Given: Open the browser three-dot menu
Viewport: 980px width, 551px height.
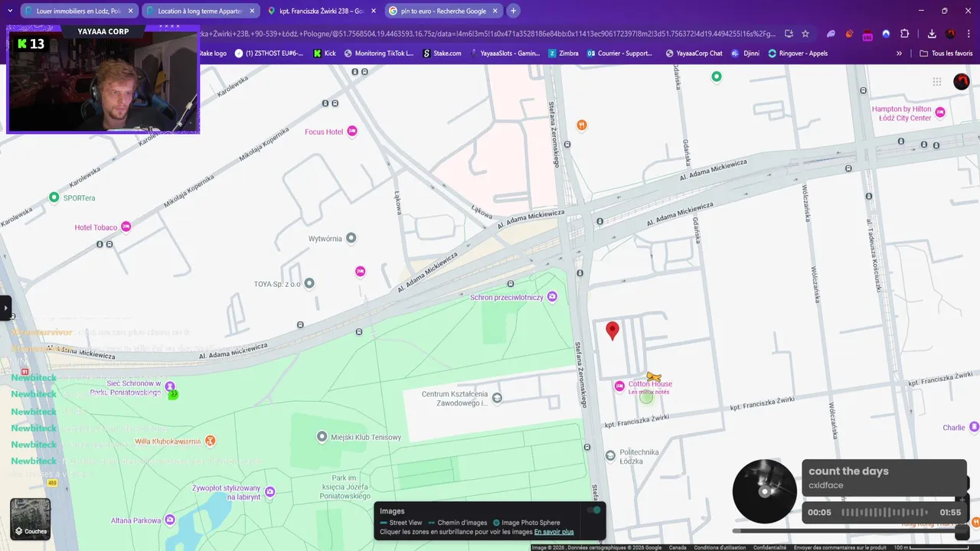Looking at the screenshot, I should tap(969, 34).
